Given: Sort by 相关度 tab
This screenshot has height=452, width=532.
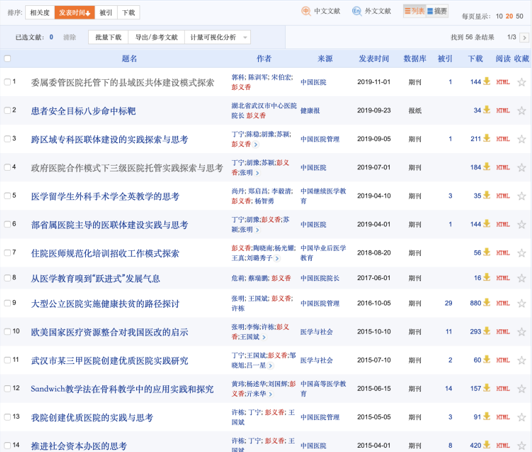Looking at the screenshot, I should (x=40, y=13).
